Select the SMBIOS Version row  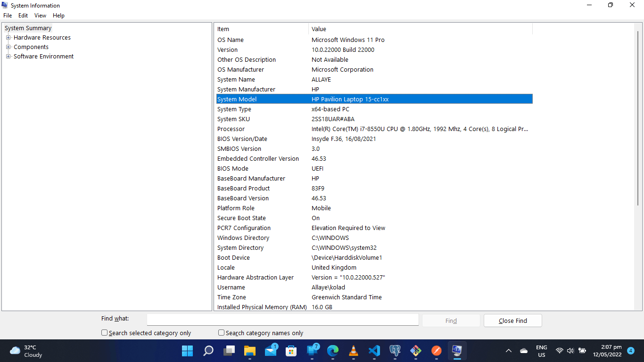pos(374,149)
